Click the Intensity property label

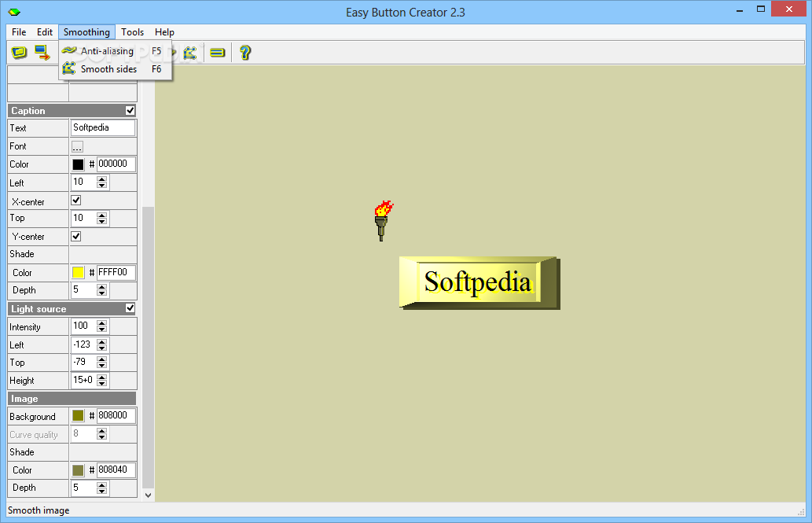(25, 327)
